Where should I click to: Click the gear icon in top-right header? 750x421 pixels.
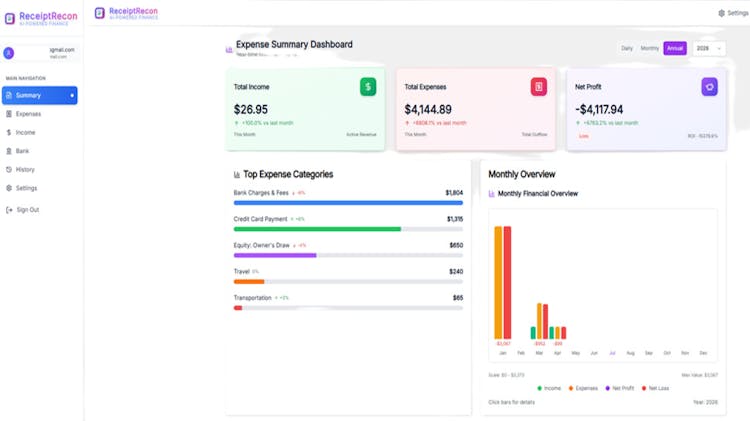pos(721,13)
